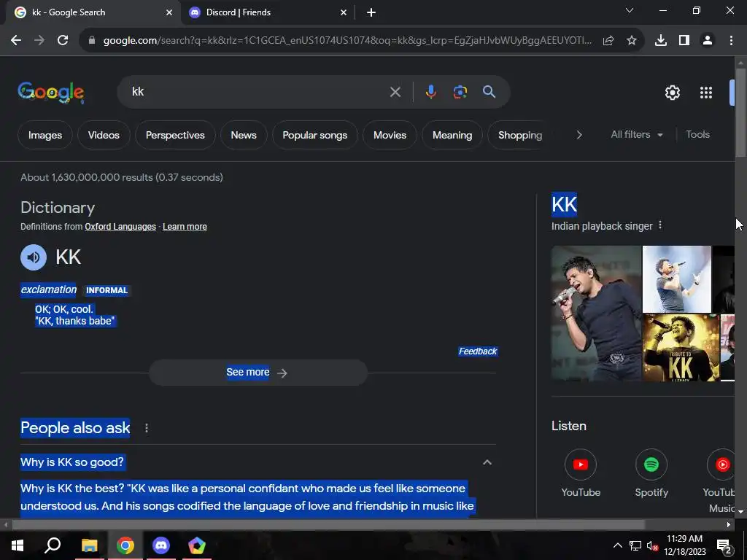Click the Google logo
Image resolution: width=747 pixels, height=560 pixels.
pyautogui.click(x=51, y=93)
